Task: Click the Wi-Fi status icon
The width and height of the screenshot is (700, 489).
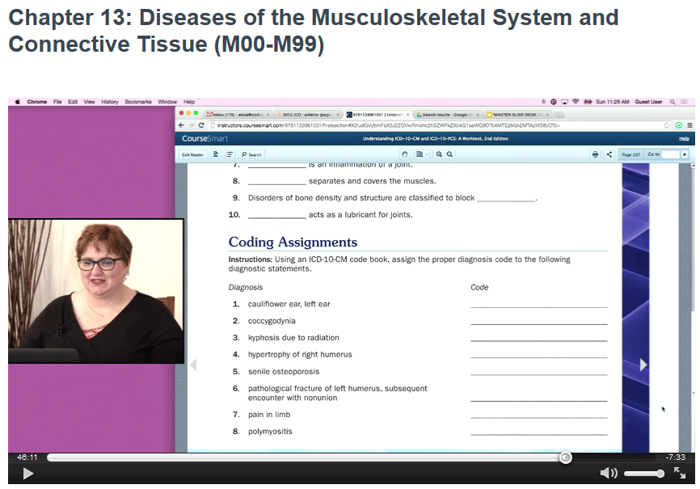Action: click(575, 102)
